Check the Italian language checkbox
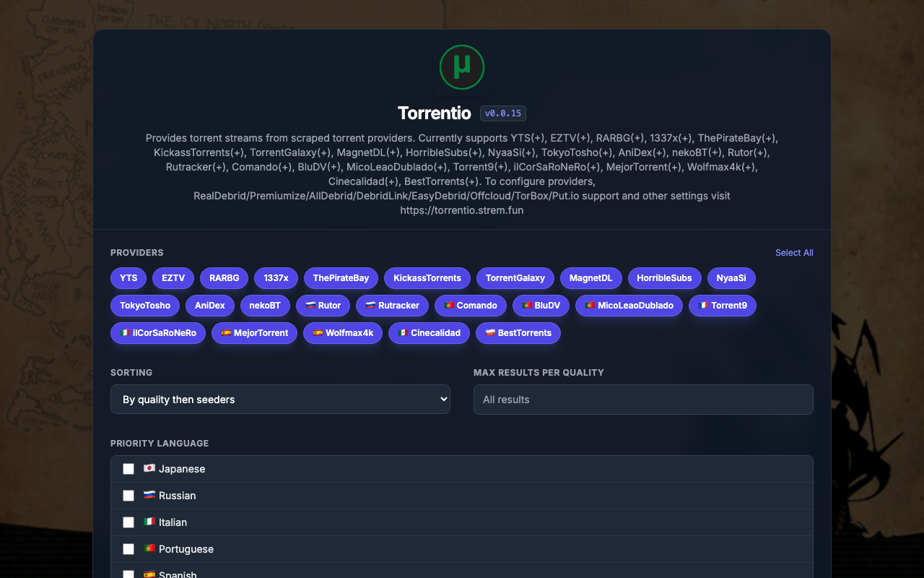The width and height of the screenshot is (924, 578). [x=128, y=522]
